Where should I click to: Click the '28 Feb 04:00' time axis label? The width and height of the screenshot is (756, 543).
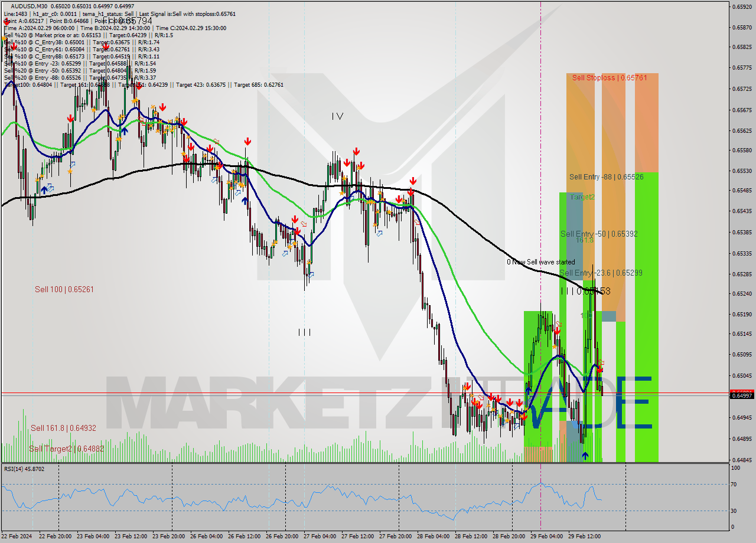(433, 537)
